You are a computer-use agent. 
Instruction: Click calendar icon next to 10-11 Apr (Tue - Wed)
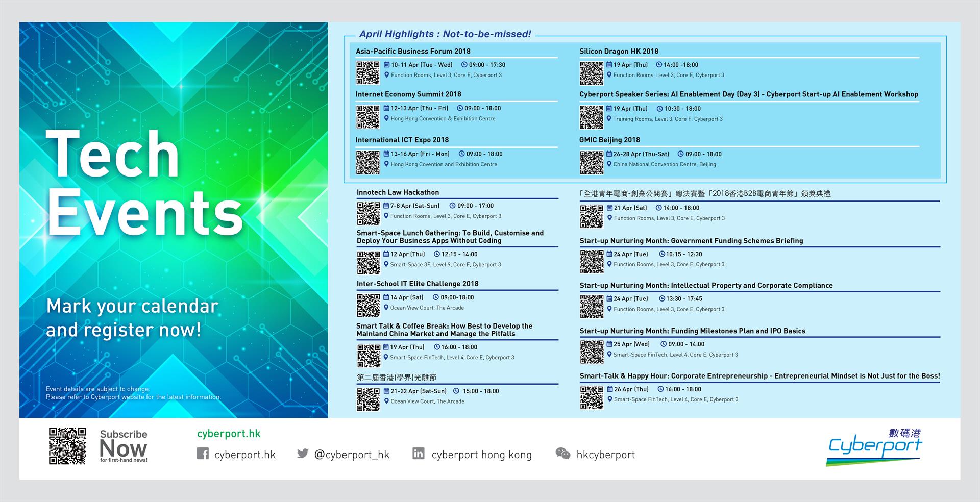point(387,65)
